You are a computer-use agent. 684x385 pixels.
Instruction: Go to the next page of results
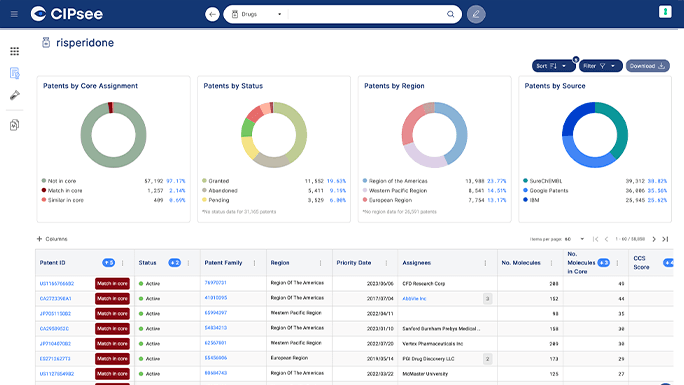tap(654, 239)
